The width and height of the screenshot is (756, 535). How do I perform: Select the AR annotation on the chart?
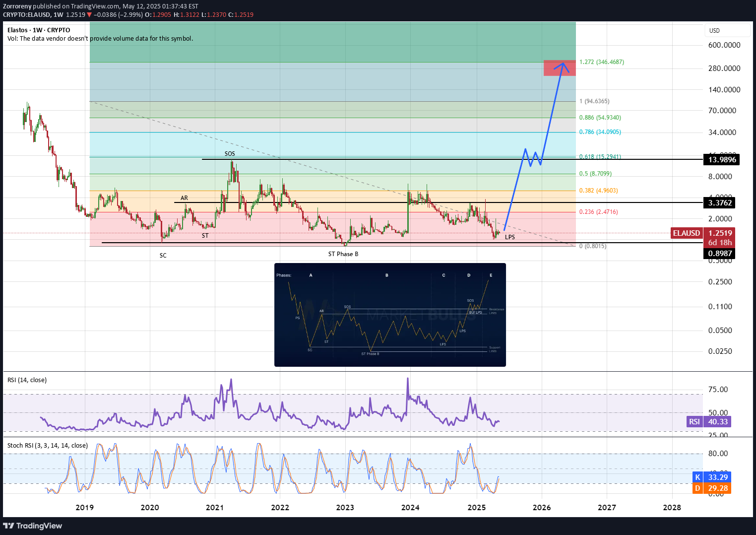tap(184, 198)
